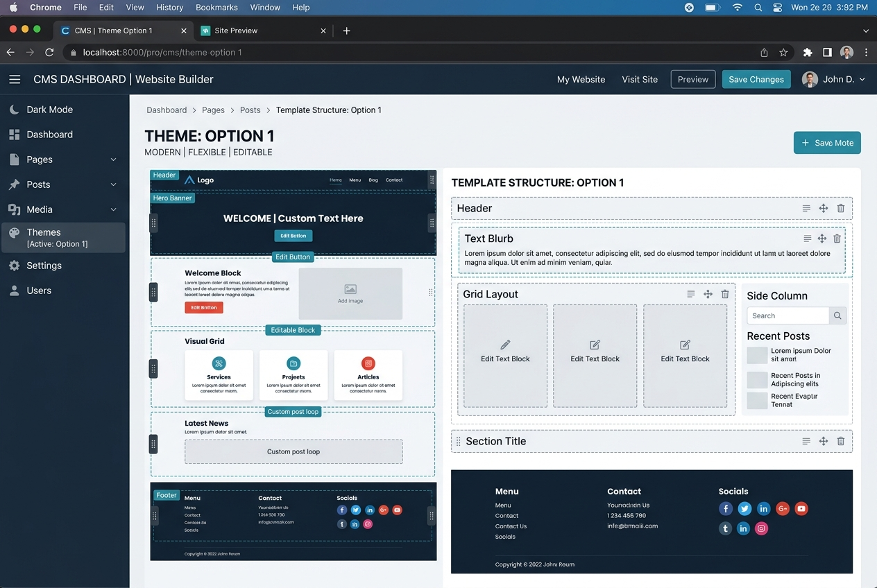This screenshot has width=877, height=588.
Task: Delete the Header block via trash icon
Action: [841, 209]
